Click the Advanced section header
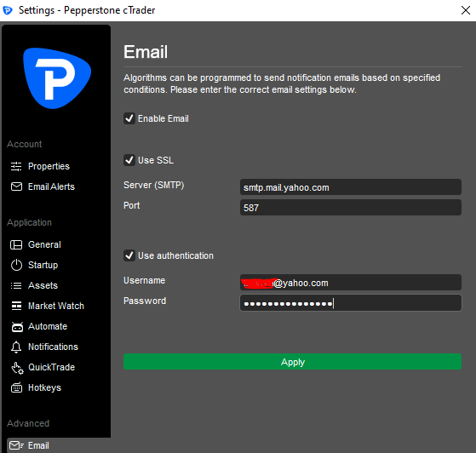 pyautogui.click(x=28, y=423)
